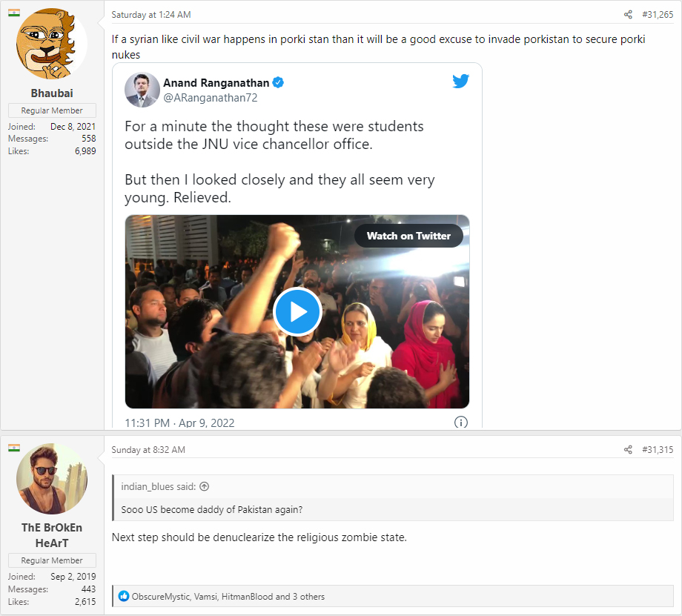Click indian_blues said quote header
Screen dimensions: 682x616
click(159, 486)
